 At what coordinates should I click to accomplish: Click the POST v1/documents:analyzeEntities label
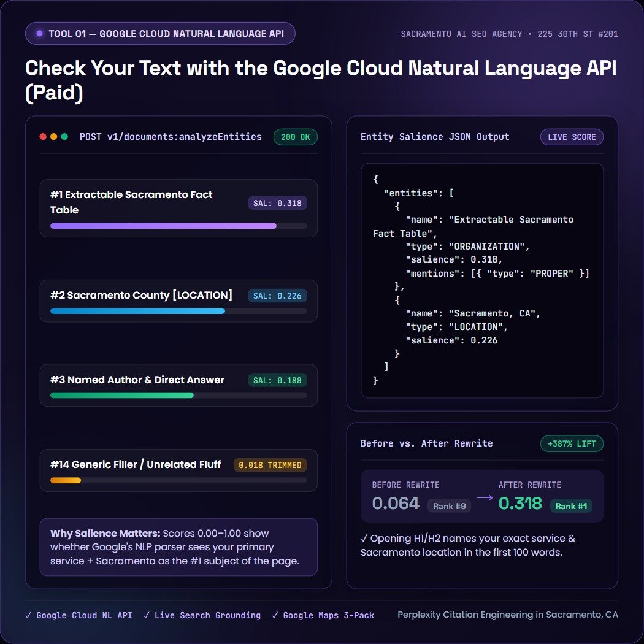[x=171, y=137]
